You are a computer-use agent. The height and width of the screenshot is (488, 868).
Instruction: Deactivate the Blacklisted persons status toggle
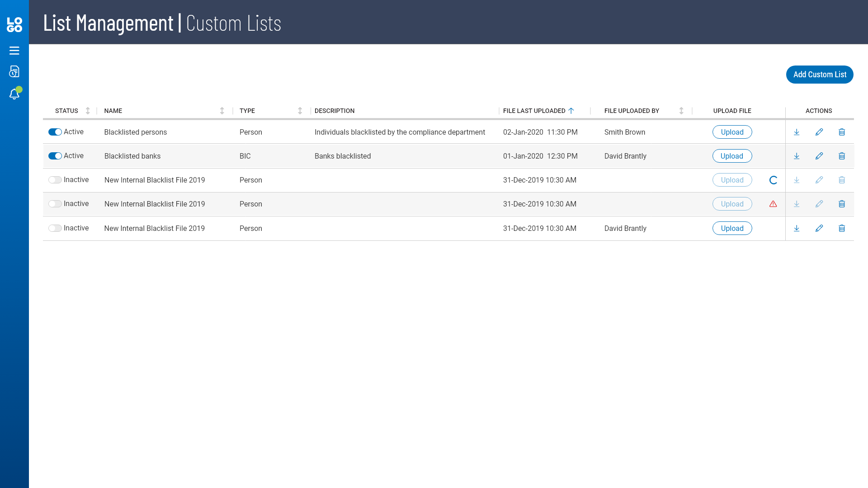click(x=55, y=132)
